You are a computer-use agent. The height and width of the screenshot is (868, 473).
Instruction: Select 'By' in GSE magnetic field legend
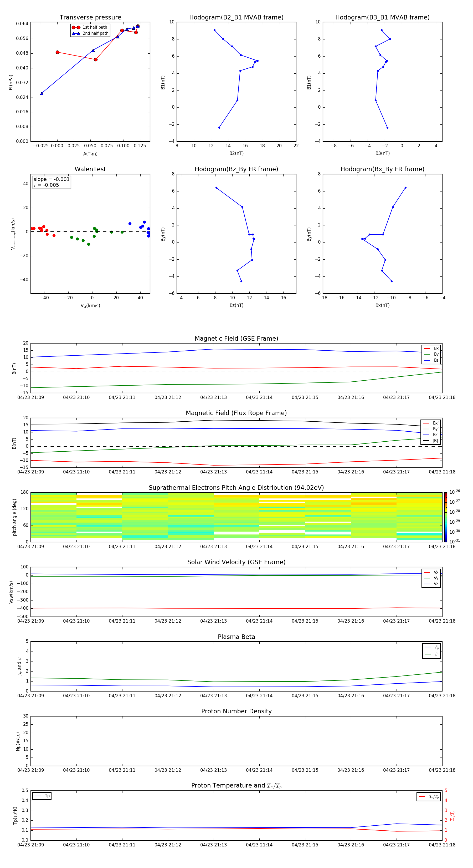click(x=431, y=355)
